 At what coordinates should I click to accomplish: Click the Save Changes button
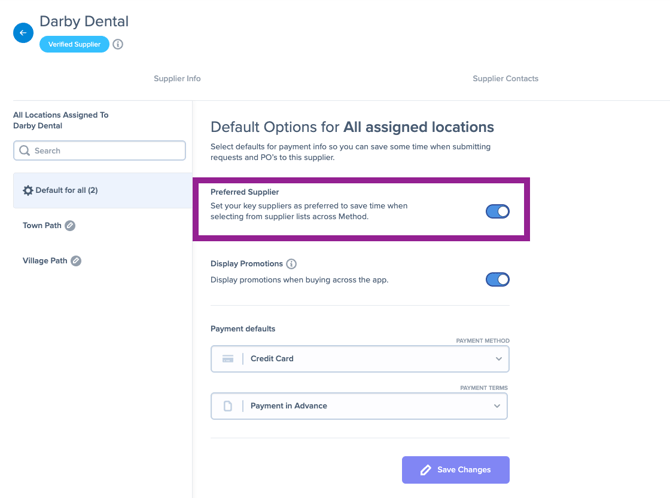pyautogui.click(x=455, y=470)
